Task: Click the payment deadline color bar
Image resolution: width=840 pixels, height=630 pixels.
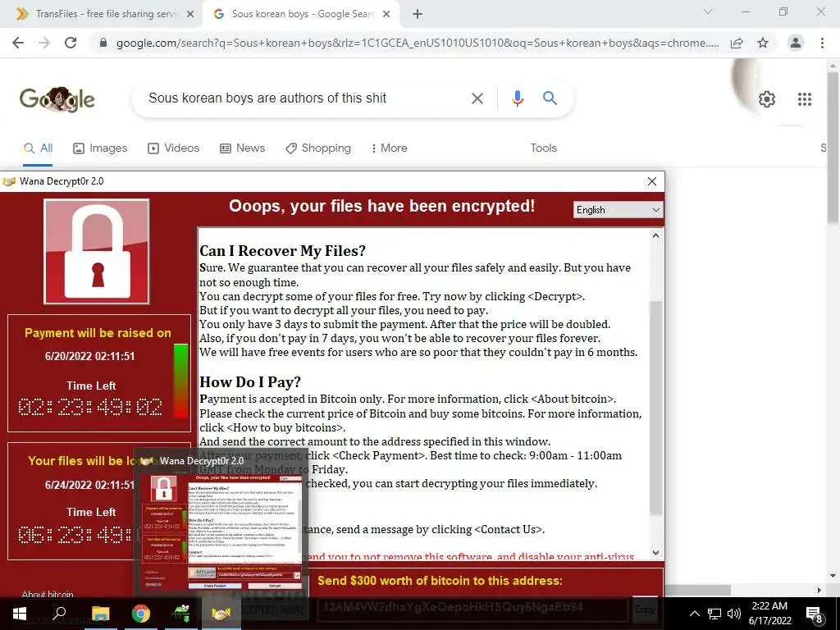Action: point(181,381)
